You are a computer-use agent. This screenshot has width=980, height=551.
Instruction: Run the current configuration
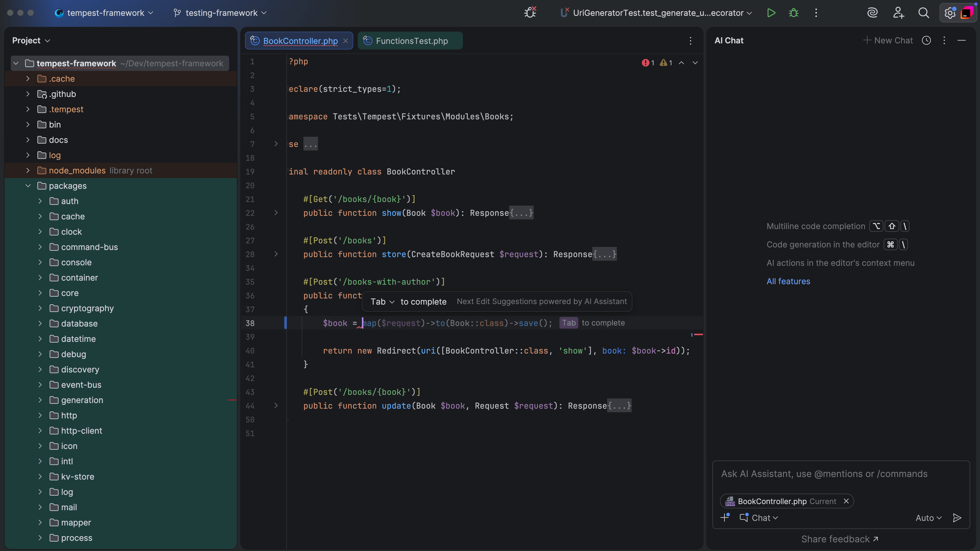coord(771,12)
